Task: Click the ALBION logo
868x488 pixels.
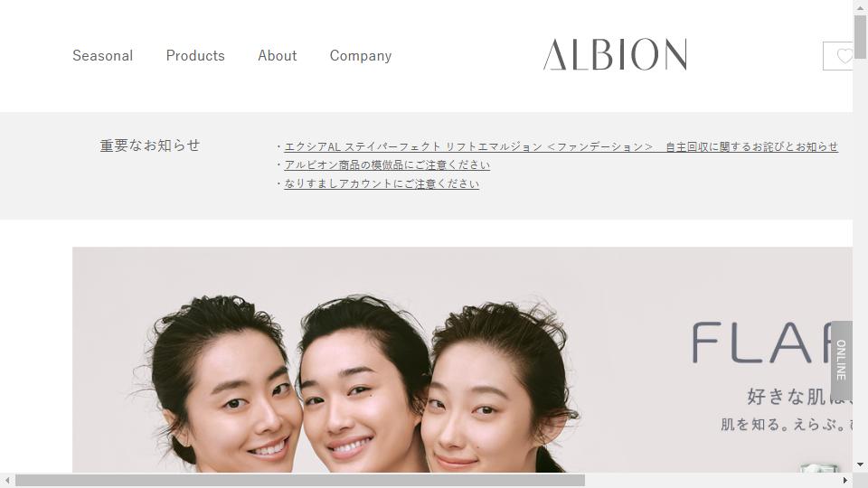Action: click(x=615, y=54)
